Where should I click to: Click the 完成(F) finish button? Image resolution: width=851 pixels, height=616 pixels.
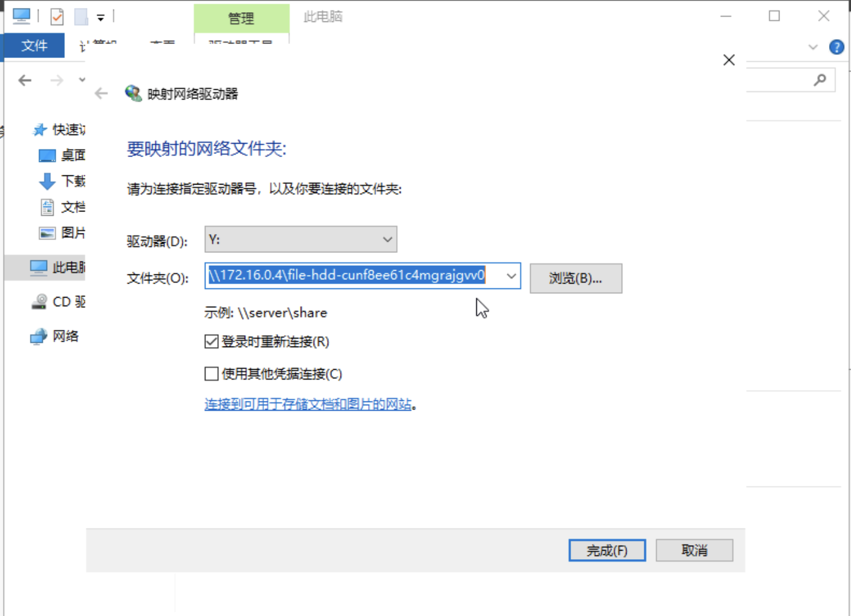pos(607,551)
